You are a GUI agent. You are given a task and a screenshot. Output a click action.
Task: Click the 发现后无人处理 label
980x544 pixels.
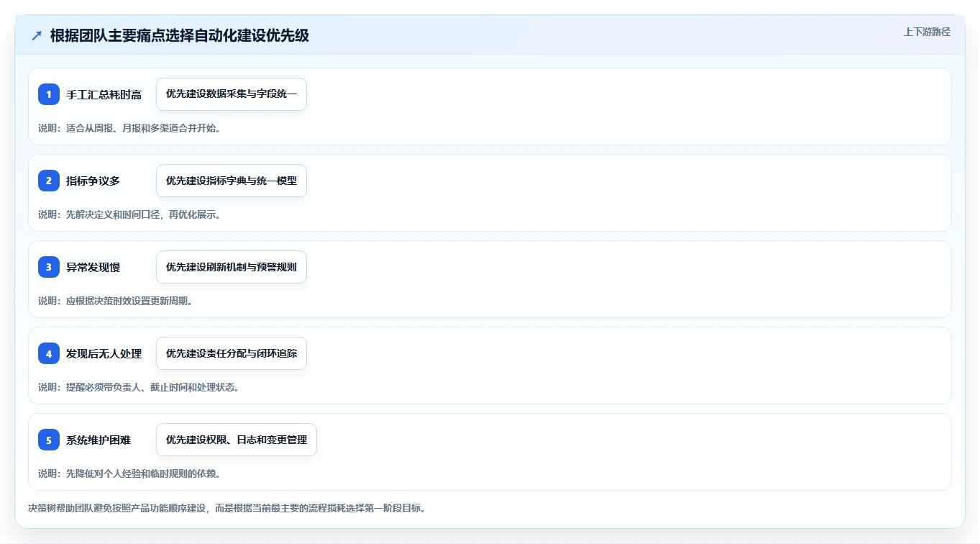[104, 353]
